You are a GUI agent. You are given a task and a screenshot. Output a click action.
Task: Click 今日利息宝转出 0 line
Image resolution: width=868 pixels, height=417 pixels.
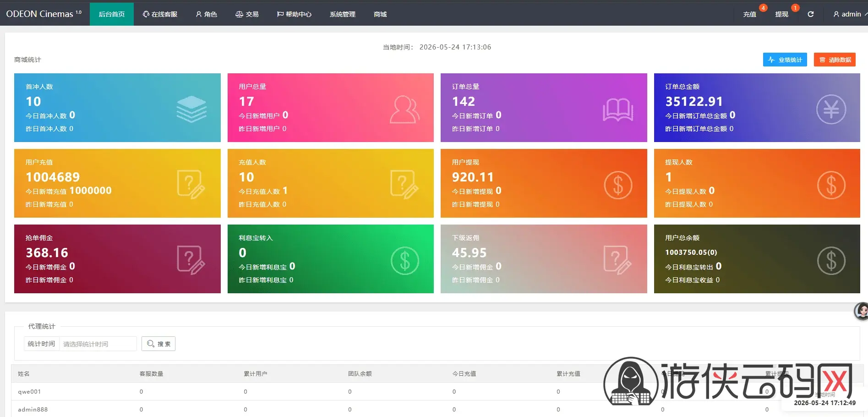693,266
